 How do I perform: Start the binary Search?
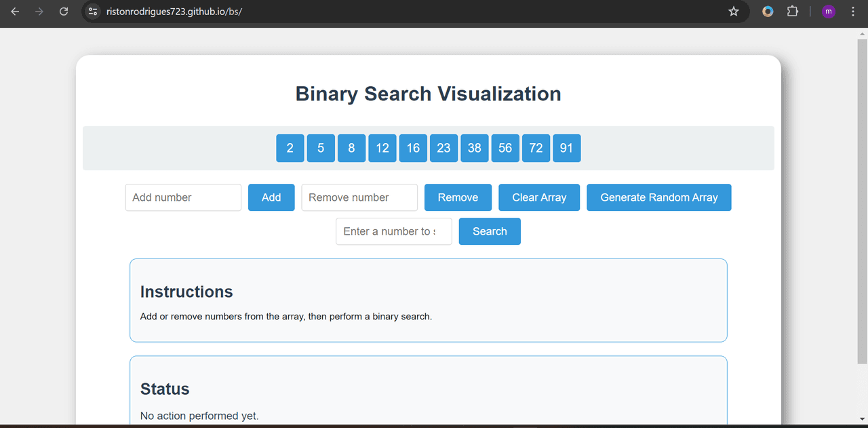[490, 231]
